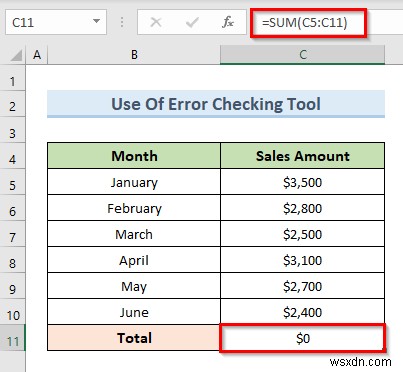This screenshot has width=403, height=372.
Task: Click the Select All corner triangle
Action: click(16, 55)
